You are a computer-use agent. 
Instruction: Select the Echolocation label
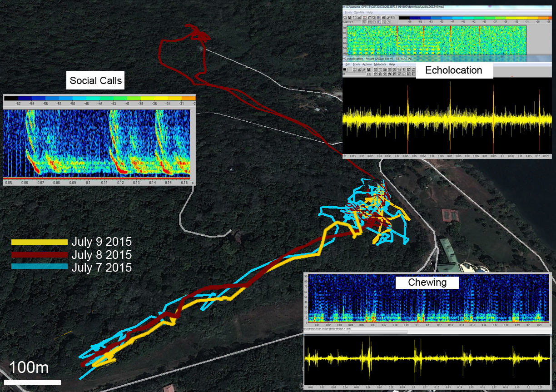tap(454, 70)
